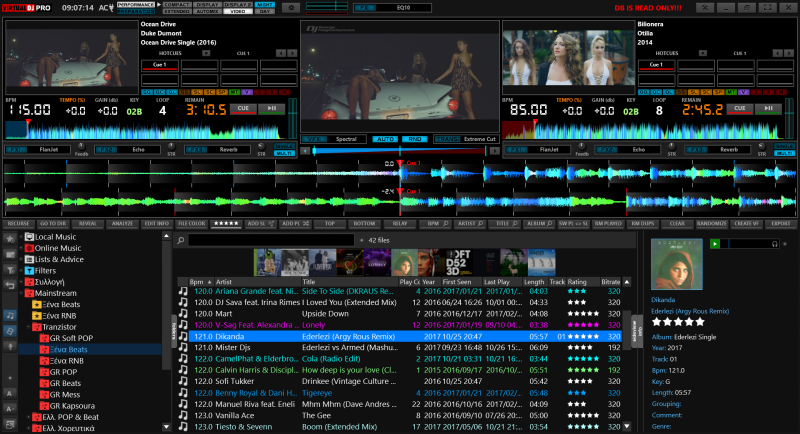
Task: Toggle left deck MULTI effects mode
Action: point(284,153)
